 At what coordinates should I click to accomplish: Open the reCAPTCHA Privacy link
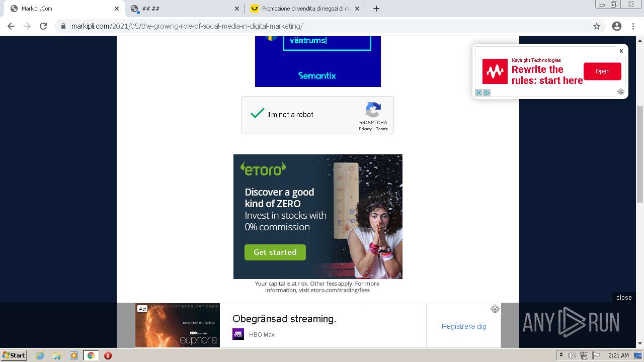tap(365, 129)
